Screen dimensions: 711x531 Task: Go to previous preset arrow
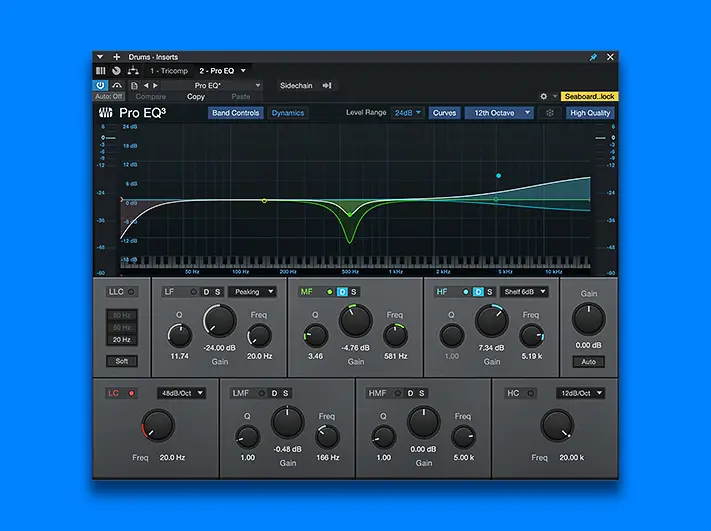click(146, 85)
